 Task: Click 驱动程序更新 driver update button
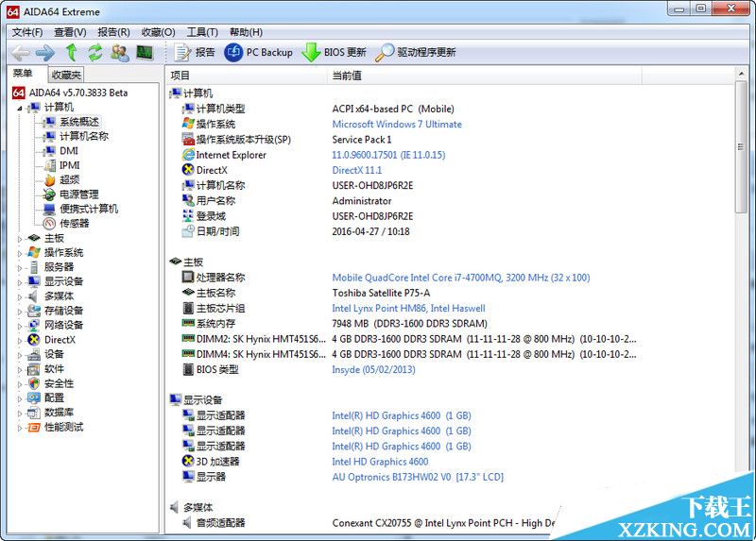click(416, 52)
